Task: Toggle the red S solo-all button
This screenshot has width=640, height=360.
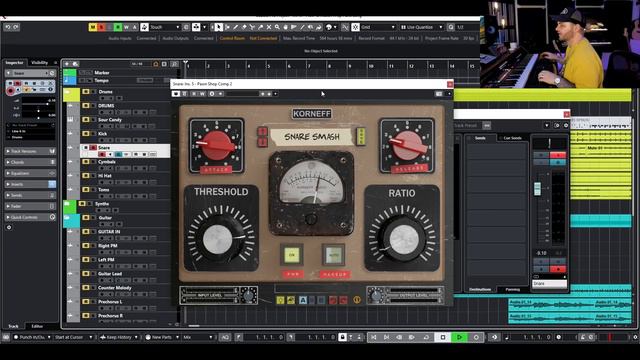Action: (x=101, y=27)
